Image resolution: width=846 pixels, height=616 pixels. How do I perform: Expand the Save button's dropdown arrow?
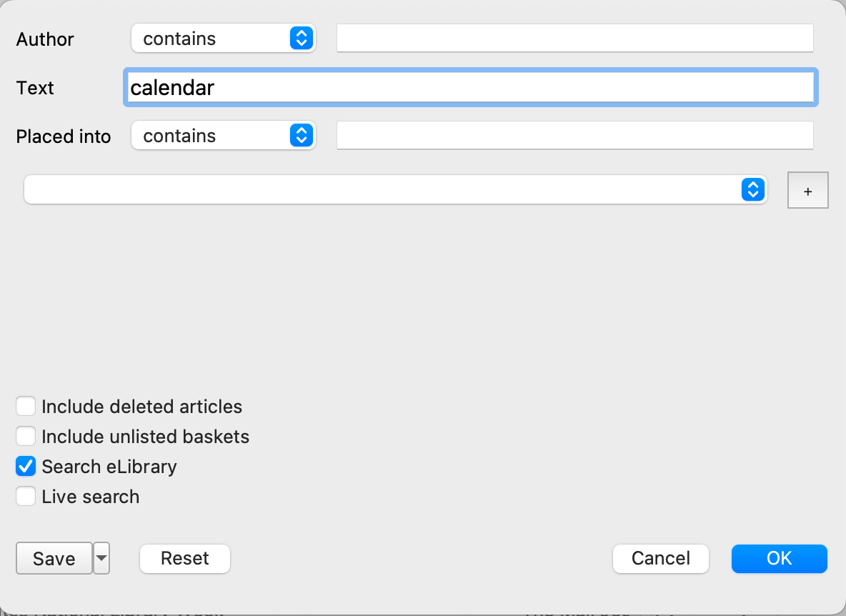(100, 558)
